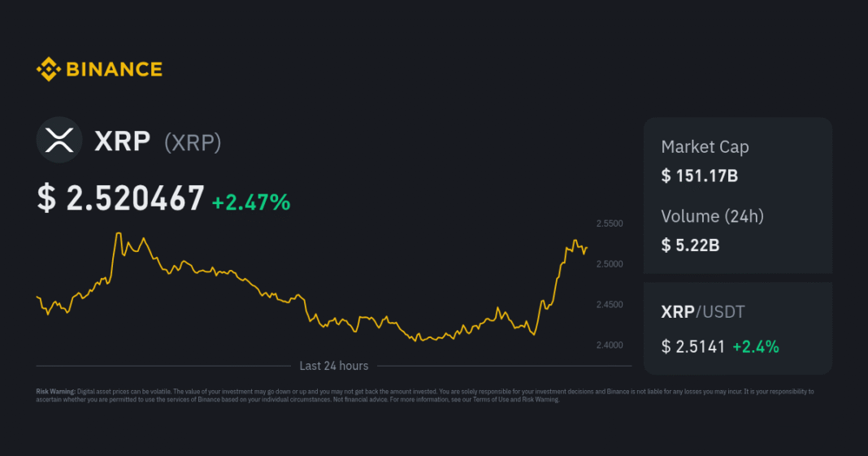Click the 2.5500 axis label
868x456 pixels.
(610, 224)
